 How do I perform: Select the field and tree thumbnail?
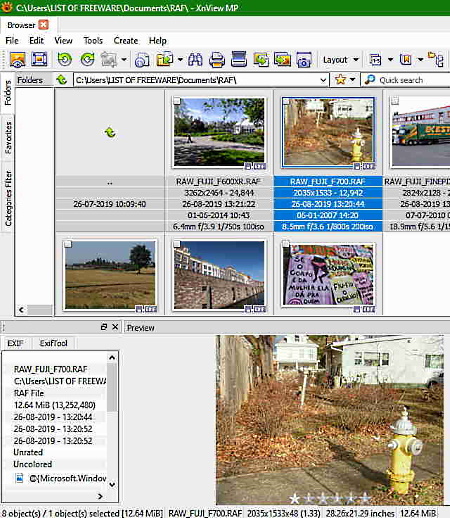coord(110,275)
